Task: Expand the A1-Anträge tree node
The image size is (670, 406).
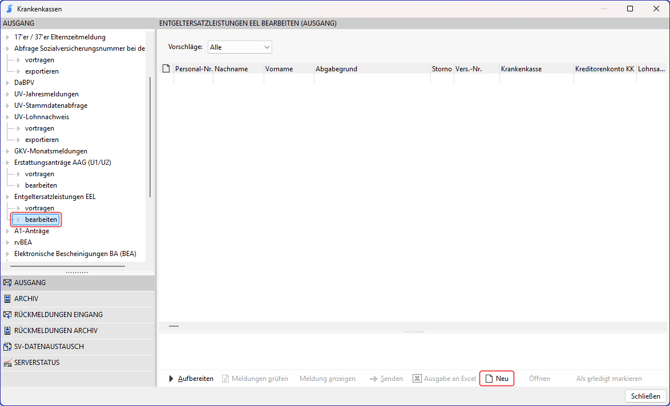Action: pyautogui.click(x=8, y=231)
